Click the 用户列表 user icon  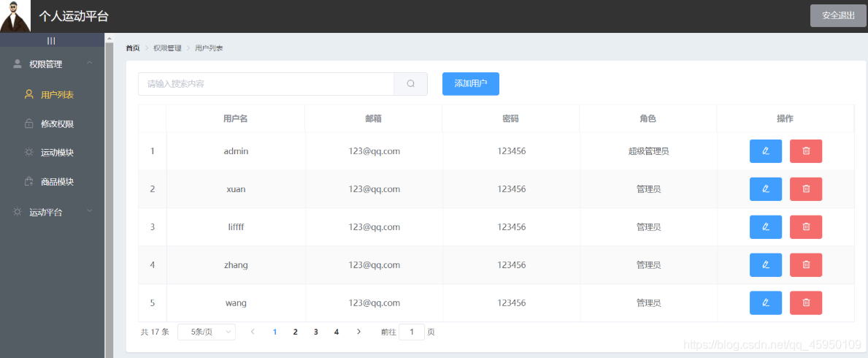pyautogui.click(x=28, y=94)
